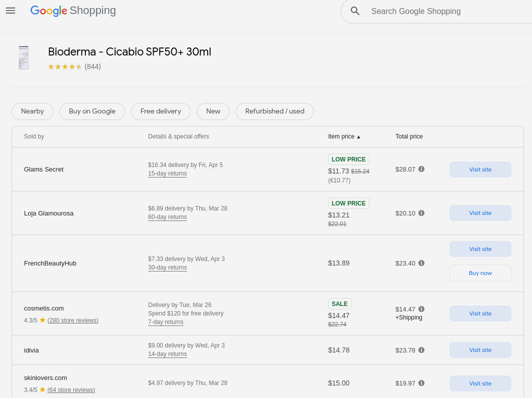Click the $13.89 item price
The image size is (532, 398).
tap(339, 263)
